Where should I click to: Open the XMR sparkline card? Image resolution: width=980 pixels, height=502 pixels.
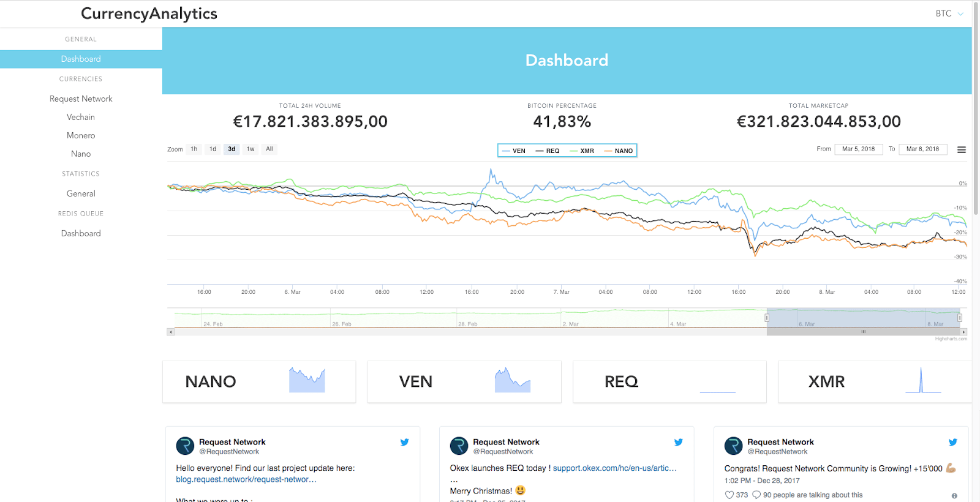(875, 381)
